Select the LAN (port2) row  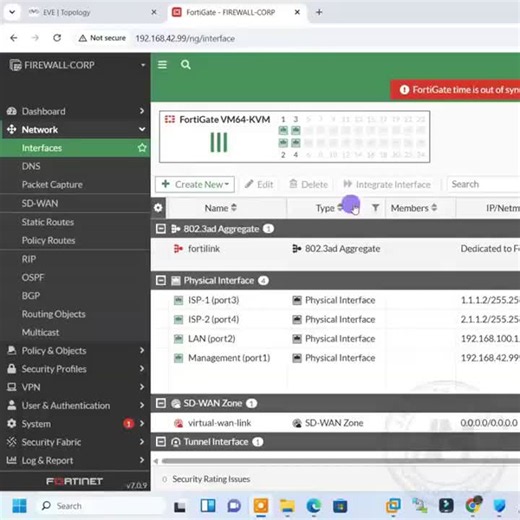point(335,339)
